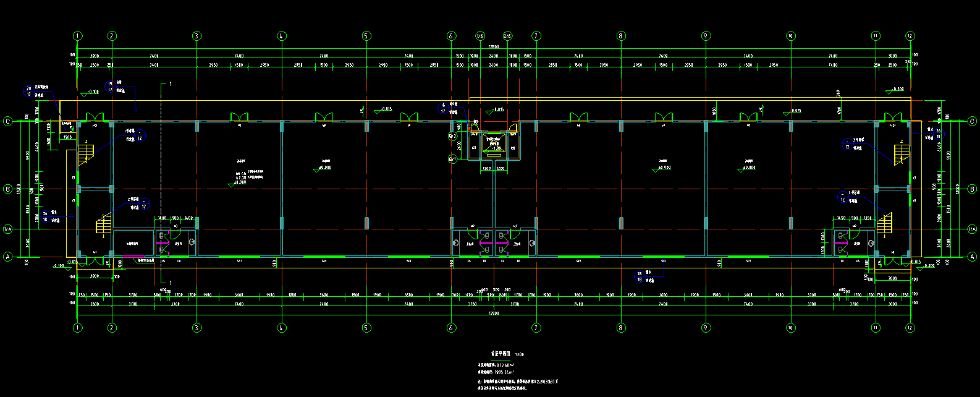Click the top grid axis bubble 1

coord(77,36)
